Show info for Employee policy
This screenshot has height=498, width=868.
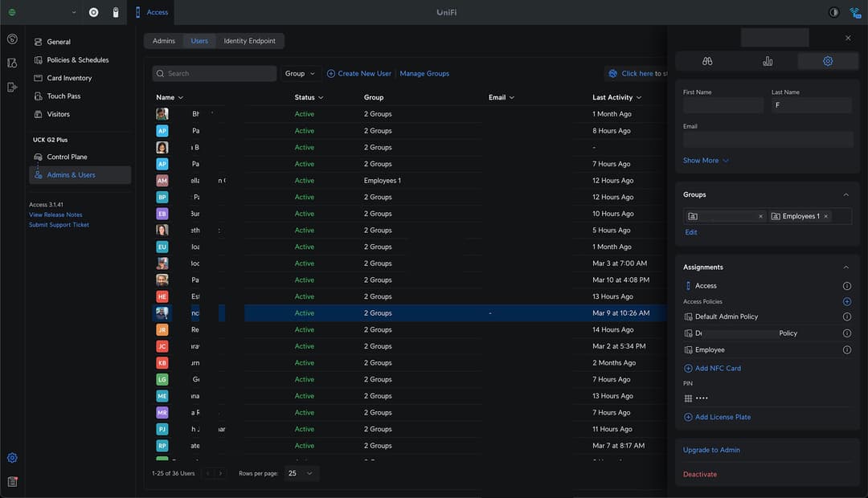[847, 349]
